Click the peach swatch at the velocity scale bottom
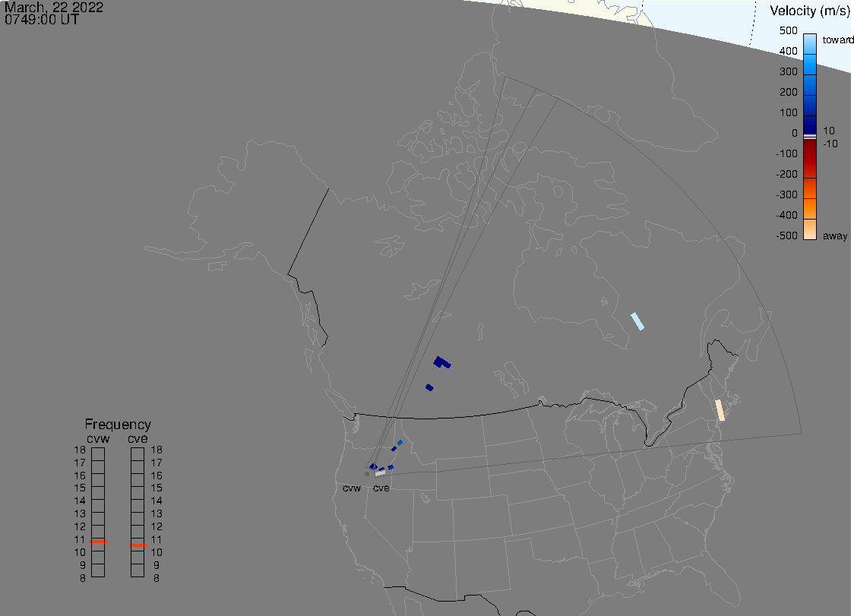Screen dimensions: 854x616 click(810, 230)
